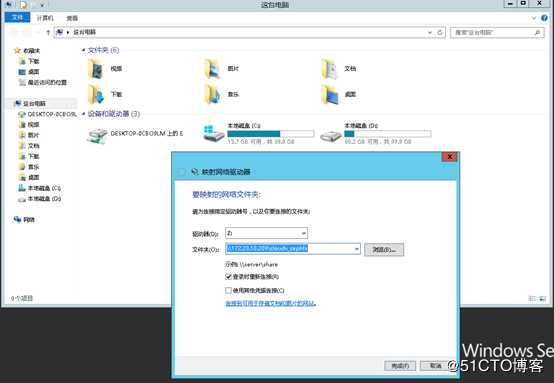Select 收藏夹 in the navigation pane
554x383 pixels.
pos(27,51)
